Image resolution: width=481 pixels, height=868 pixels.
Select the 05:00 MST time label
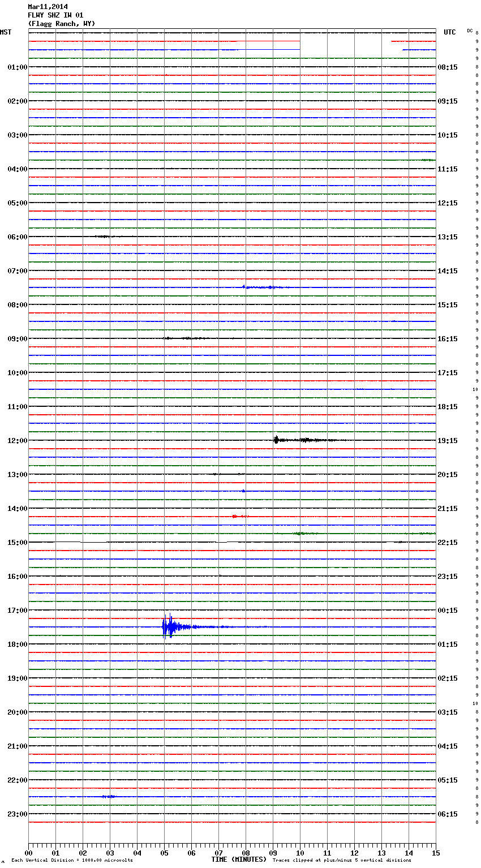point(18,203)
